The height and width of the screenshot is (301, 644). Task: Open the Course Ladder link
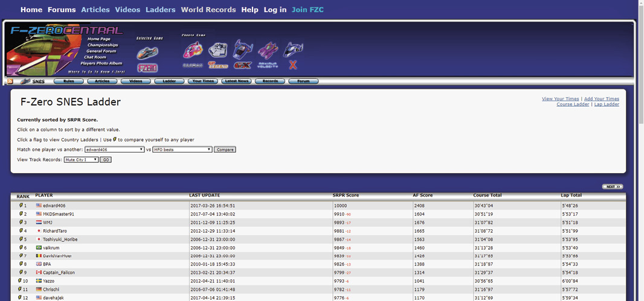(x=573, y=104)
